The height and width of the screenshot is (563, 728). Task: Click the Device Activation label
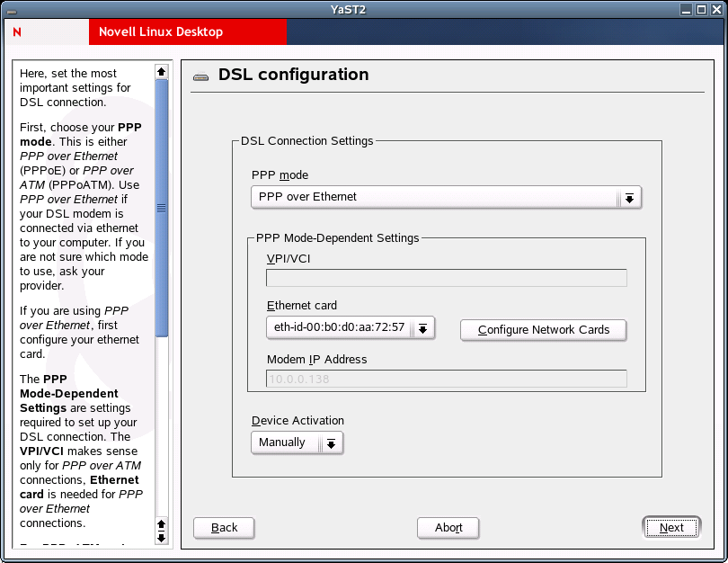click(297, 420)
